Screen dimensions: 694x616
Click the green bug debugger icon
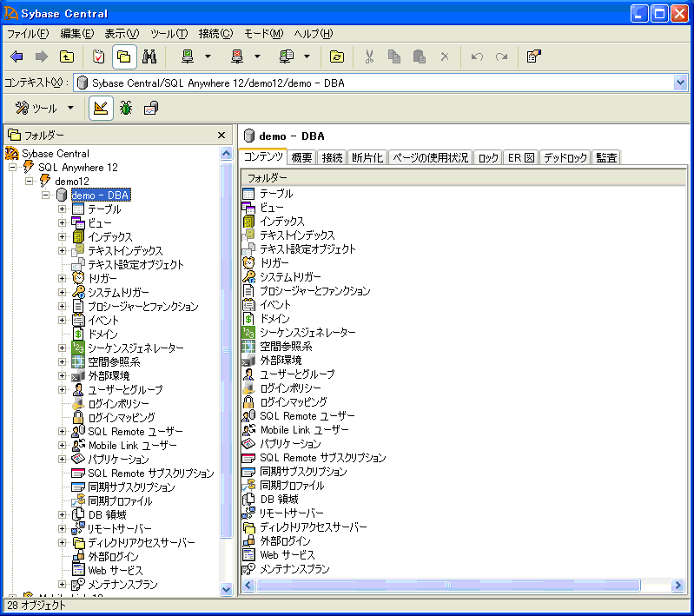coord(126,109)
